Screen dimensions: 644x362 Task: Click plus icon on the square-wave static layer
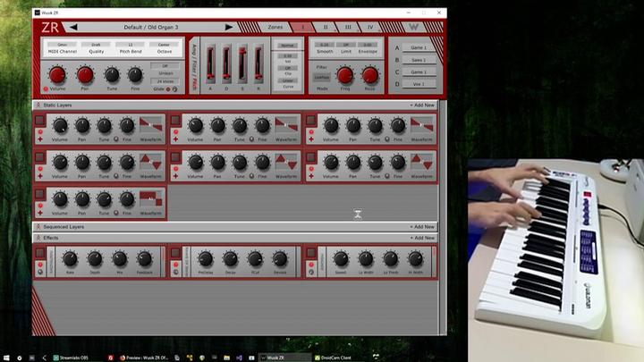pos(40,213)
